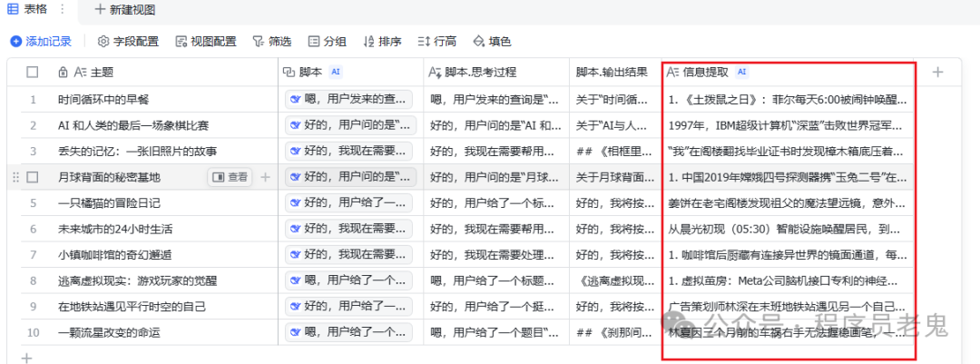Click 脚本 chip in 一只橘猫的冒险日记 row
The width and height of the screenshot is (980, 364).
coord(348,203)
